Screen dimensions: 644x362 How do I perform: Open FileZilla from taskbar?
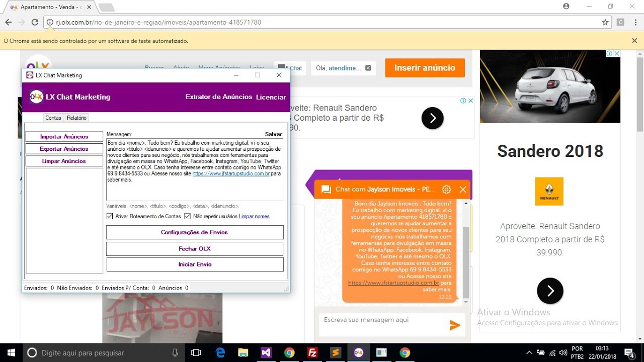point(312,353)
